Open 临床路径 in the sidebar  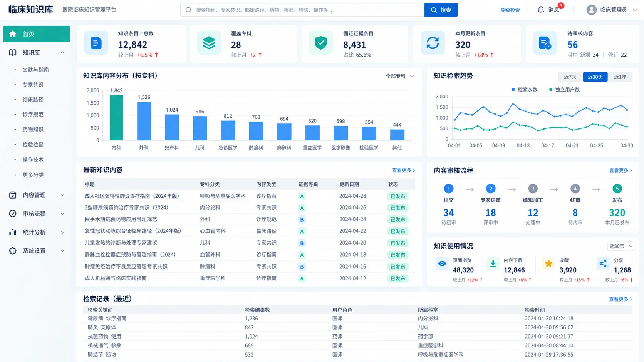33,100
